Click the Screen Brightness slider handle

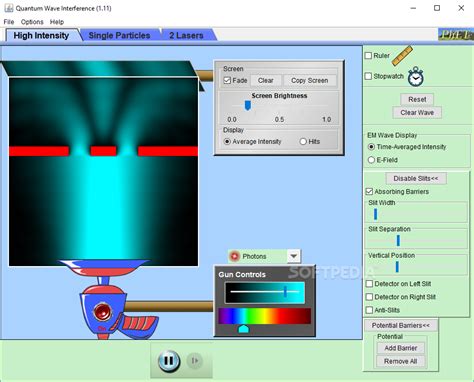tap(248, 106)
